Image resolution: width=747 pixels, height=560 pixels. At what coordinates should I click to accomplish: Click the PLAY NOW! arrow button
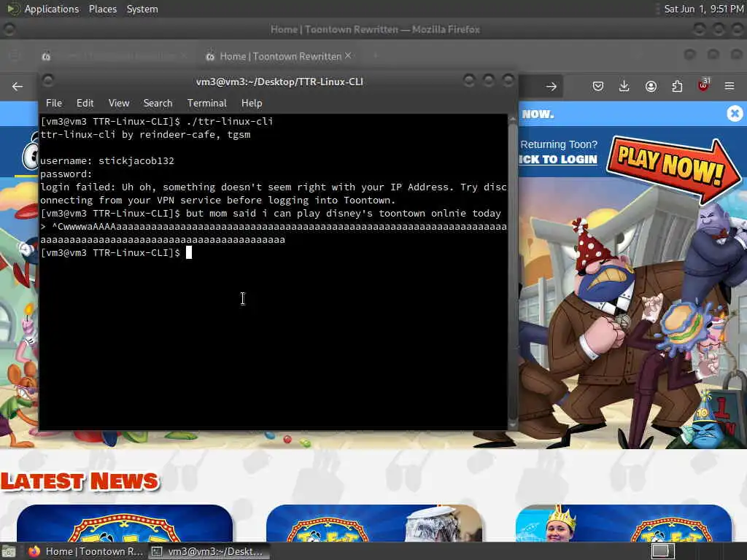(673, 168)
